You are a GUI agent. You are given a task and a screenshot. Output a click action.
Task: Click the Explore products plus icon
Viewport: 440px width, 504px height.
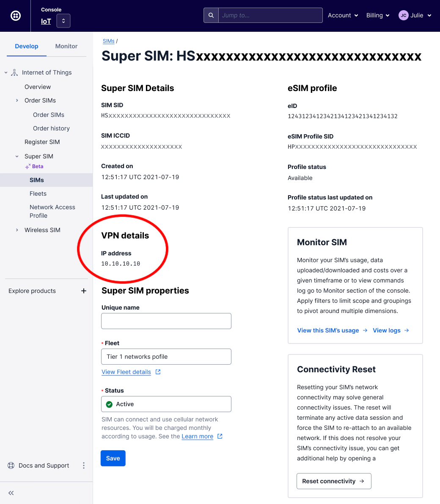(84, 291)
